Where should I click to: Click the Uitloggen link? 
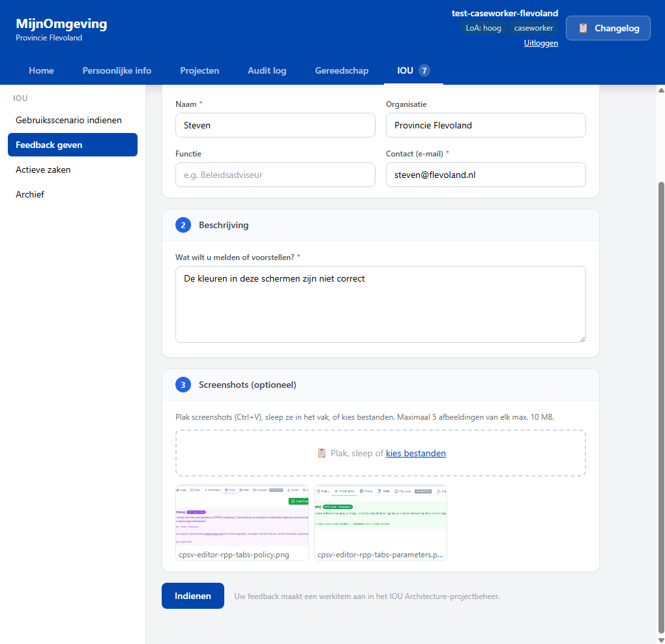(540, 42)
